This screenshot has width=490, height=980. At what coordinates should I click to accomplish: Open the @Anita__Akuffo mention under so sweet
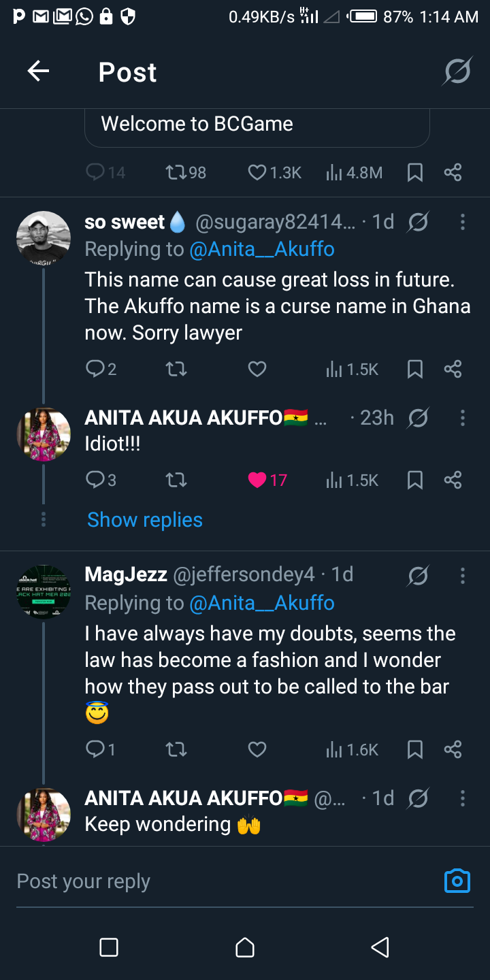262,249
